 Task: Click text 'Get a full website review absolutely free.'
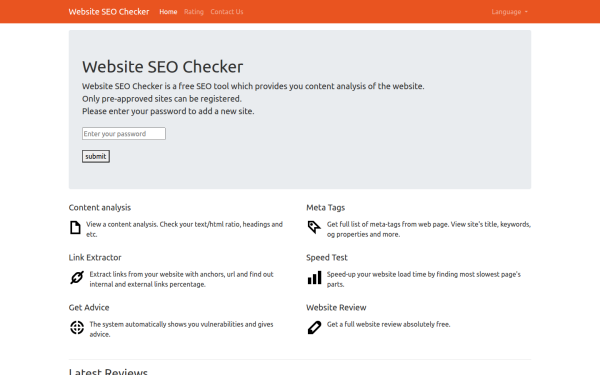[x=388, y=324]
